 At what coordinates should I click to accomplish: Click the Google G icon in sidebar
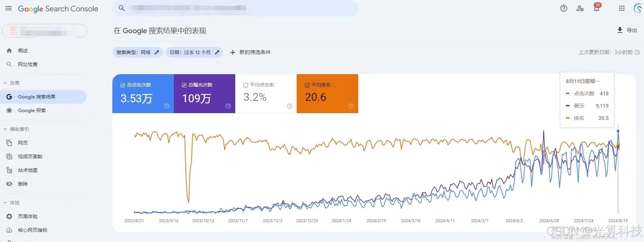[9, 97]
